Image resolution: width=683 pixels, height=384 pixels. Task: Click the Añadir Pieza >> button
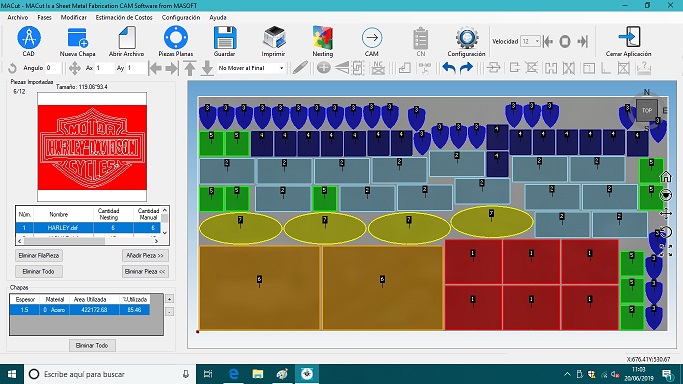[145, 256]
